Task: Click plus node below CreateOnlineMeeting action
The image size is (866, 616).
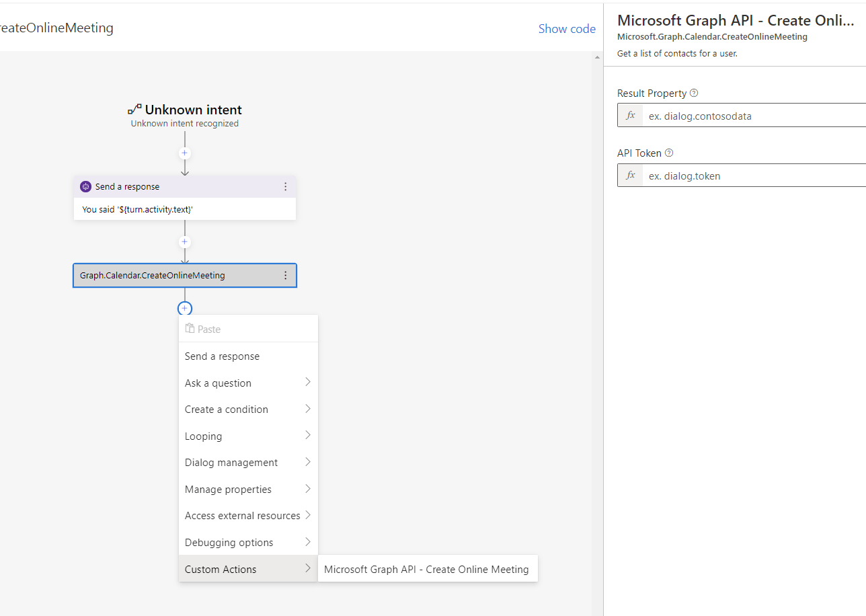Action: pos(185,309)
